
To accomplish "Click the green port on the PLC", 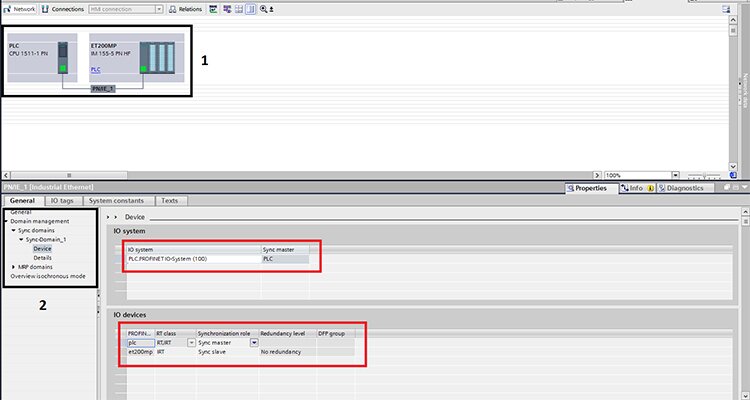I will 63,68.
